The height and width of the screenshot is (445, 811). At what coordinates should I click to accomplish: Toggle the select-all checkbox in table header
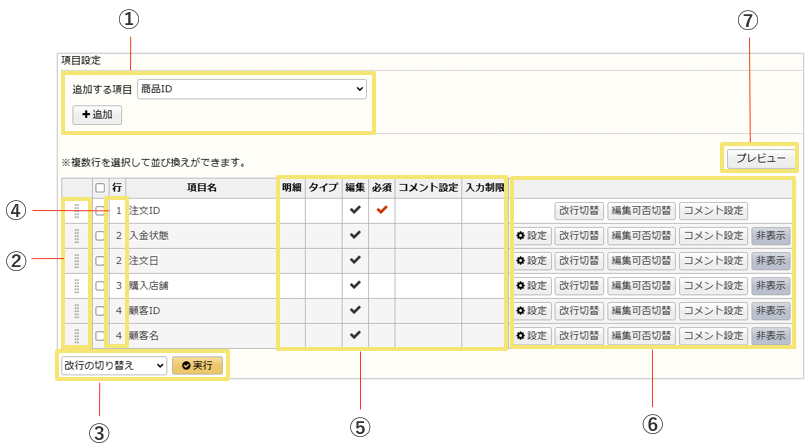[99, 187]
